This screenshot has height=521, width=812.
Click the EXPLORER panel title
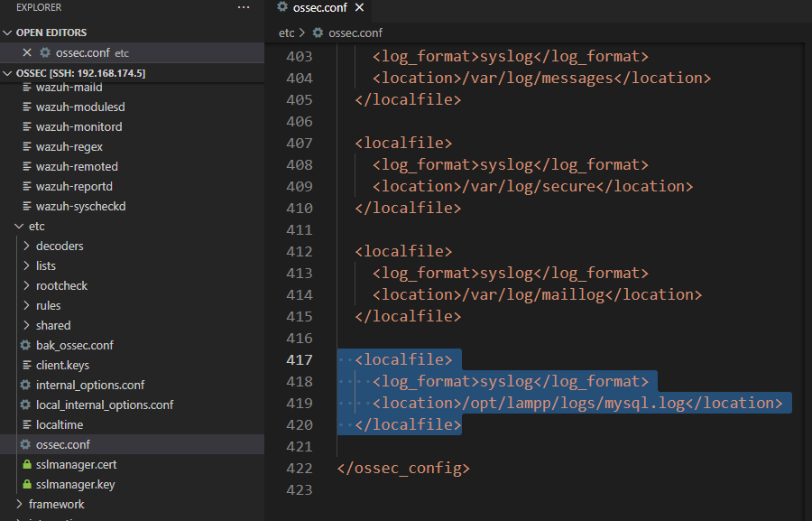pyautogui.click(x=39, y=8)
